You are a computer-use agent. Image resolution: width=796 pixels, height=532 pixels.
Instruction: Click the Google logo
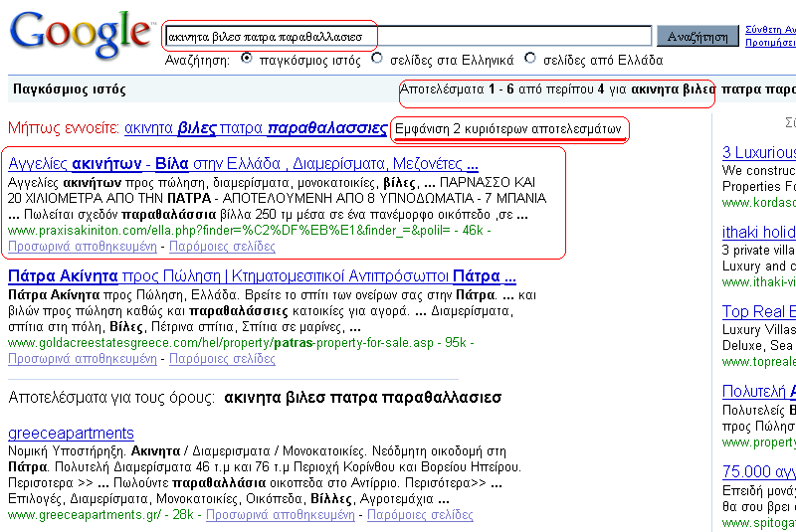[82, 38]
